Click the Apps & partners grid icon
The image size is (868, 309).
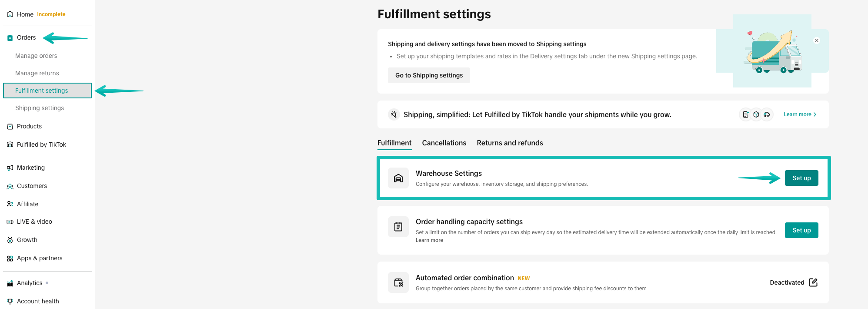point(10,259)
